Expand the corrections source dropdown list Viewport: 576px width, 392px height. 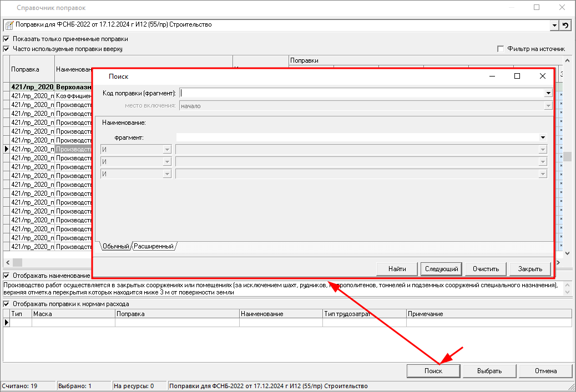pyautogui.click(x=554, y=25)
